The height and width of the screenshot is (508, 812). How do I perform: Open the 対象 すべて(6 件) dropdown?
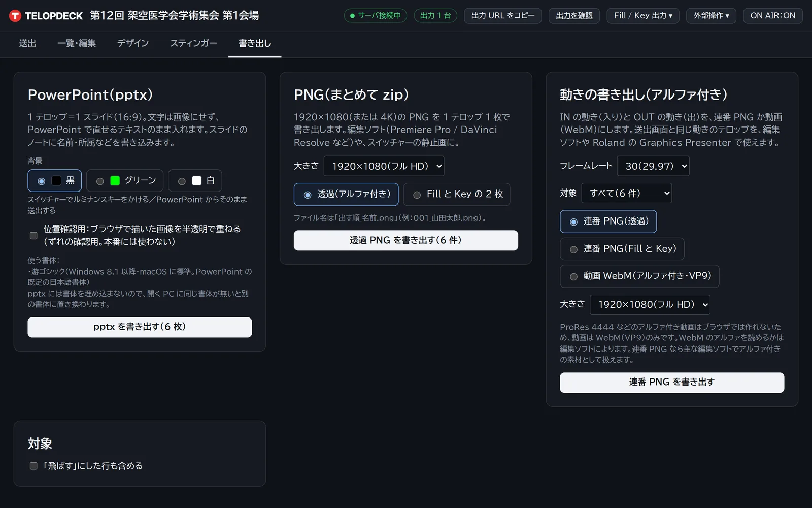coord(627,193)
